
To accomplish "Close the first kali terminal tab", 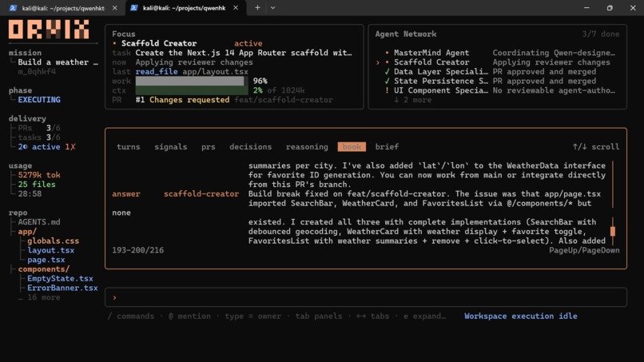I will (114, 8).
